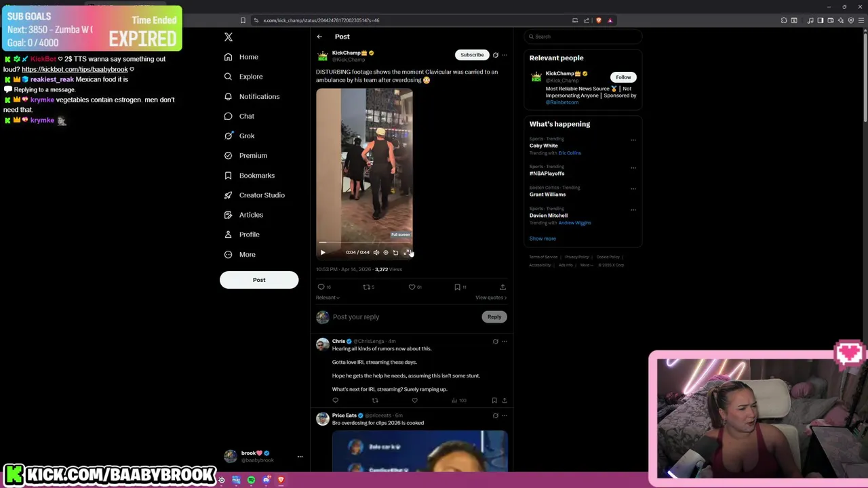Click the Brave shields icon in address bar
868x488 pixels.
(598, 20)
